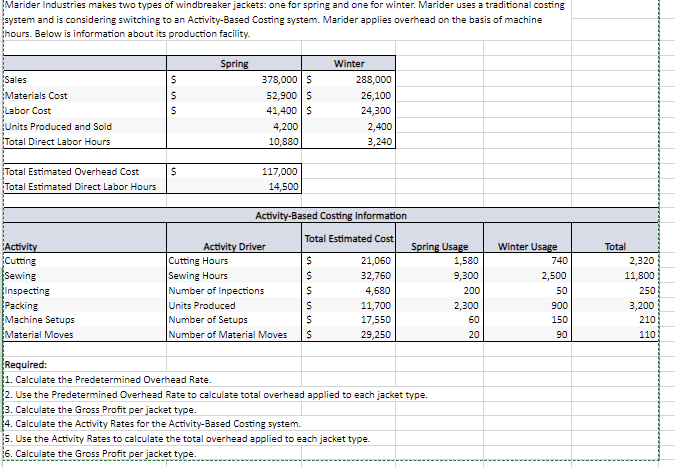Select the Winter Usage column header
The height and width of the screenshot is (467, 675).
coord(527,238)
